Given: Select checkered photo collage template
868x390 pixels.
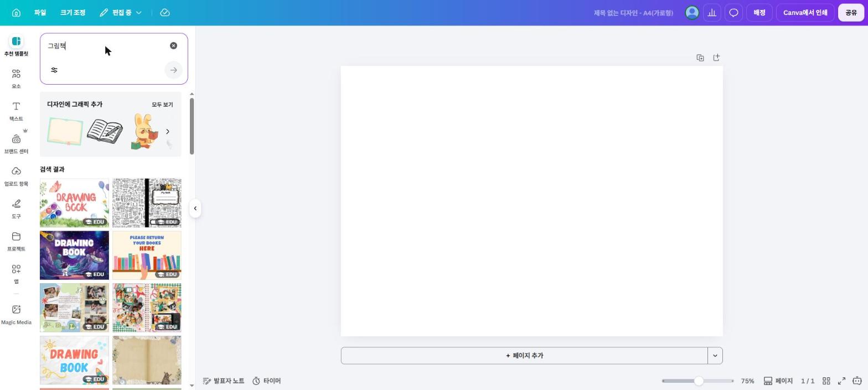Looking at the screenshot, I should pyautogui.click(x=147, y=308).
